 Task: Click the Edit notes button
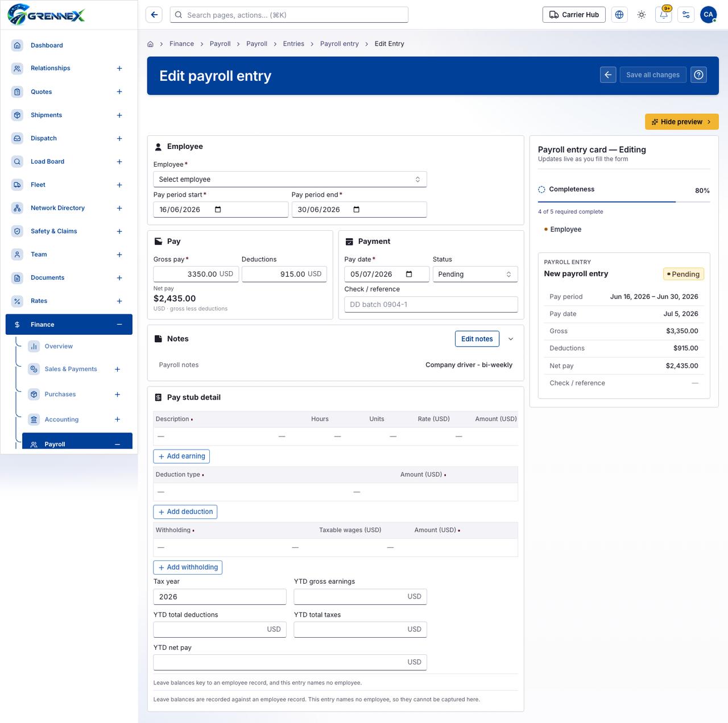click(x=477, y=339)
